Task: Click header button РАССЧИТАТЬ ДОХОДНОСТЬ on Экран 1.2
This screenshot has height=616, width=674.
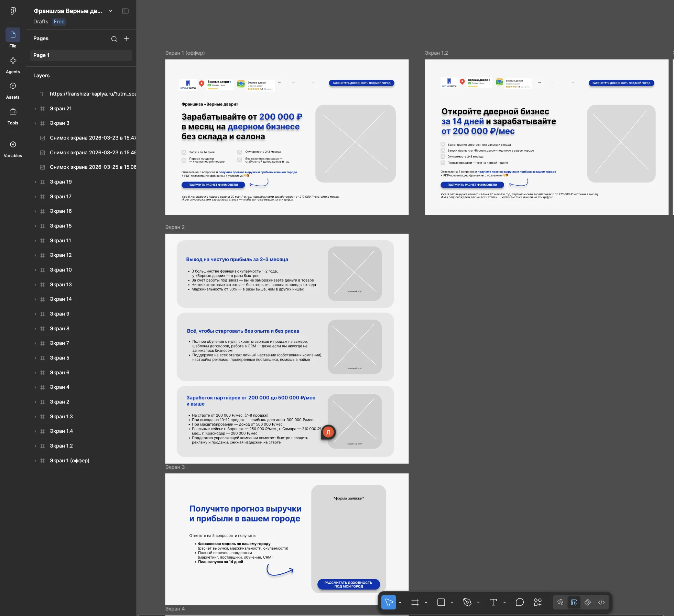Action: pos(621,83)
